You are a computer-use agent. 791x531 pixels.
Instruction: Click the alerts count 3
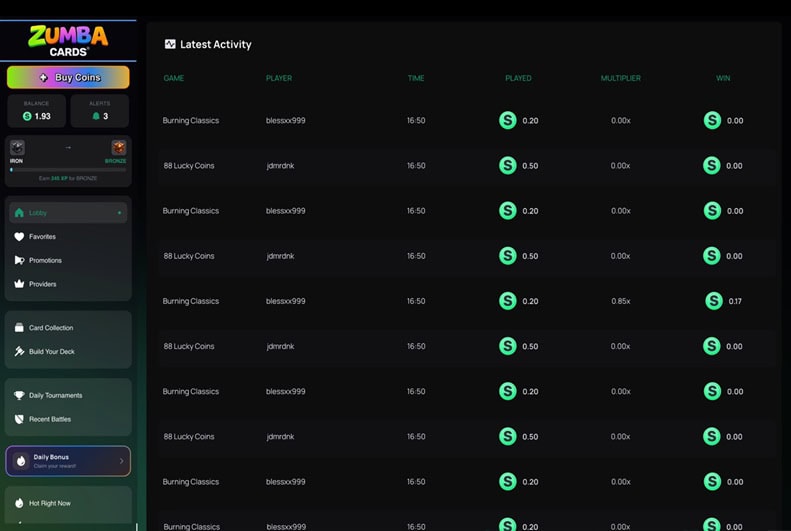pos(105,116)
